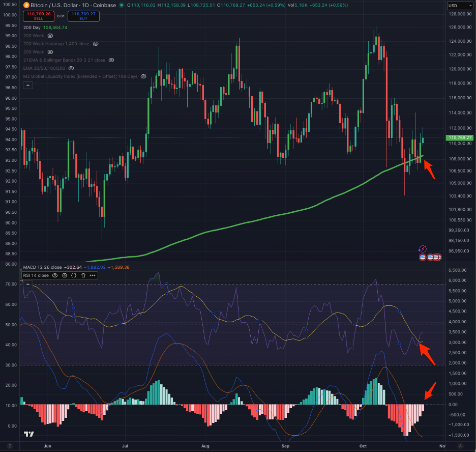Click the A auto-scale button at the bottom right

click(x=460, y=446)
